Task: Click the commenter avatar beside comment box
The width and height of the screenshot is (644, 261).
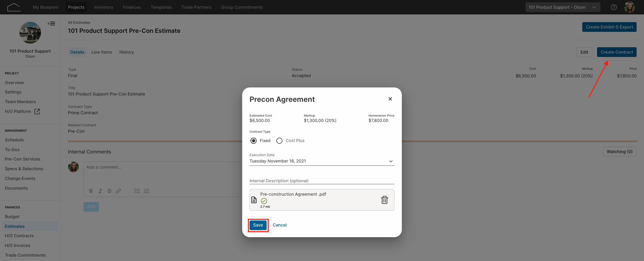Action: pyautogui.click(x=73, y=167)
